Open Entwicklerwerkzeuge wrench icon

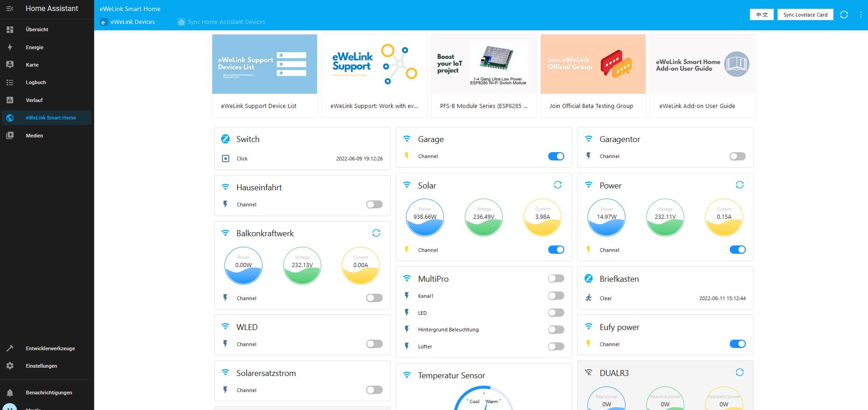click(x=10, y=348)
